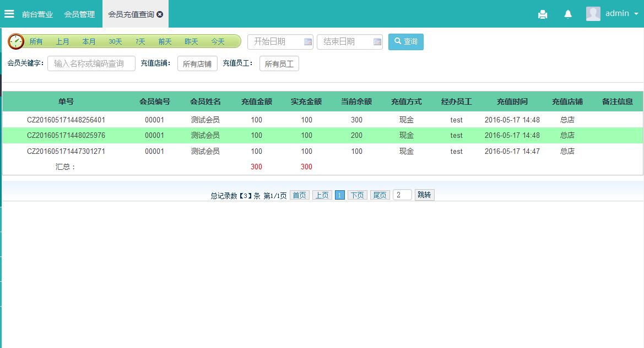Open the hamburger menu icon
This screenshot has height=348, width=644.
(x=9, y=14)
